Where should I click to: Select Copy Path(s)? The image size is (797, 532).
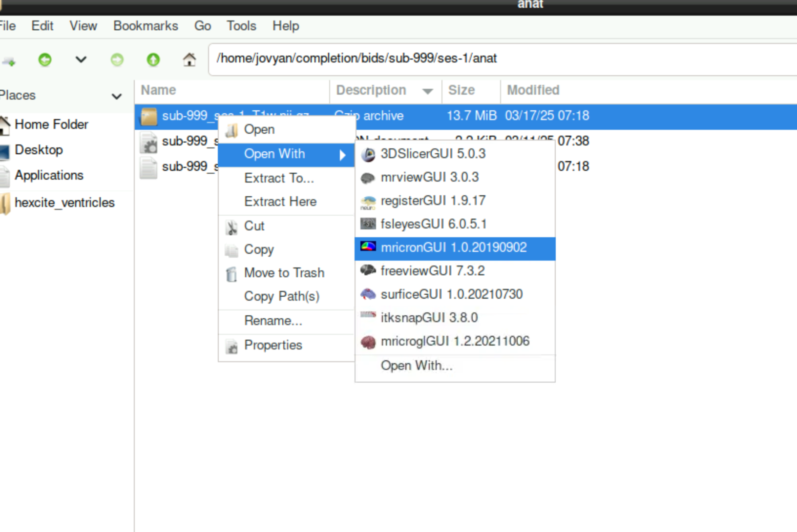coord(287,297)
